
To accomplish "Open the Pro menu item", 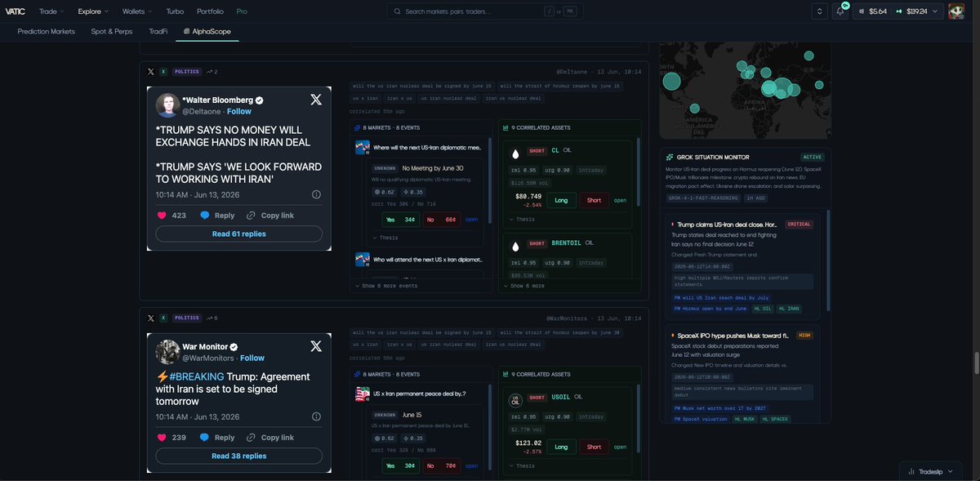I will (242, 11).
